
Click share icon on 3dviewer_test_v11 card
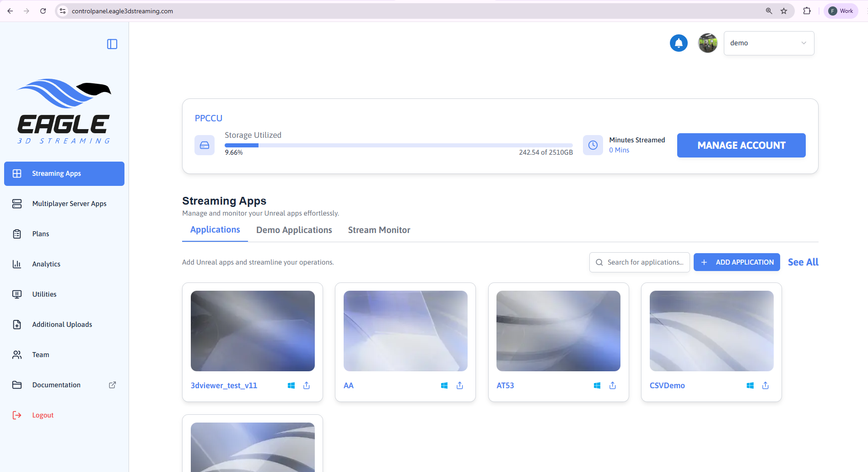tap(307, 385)
